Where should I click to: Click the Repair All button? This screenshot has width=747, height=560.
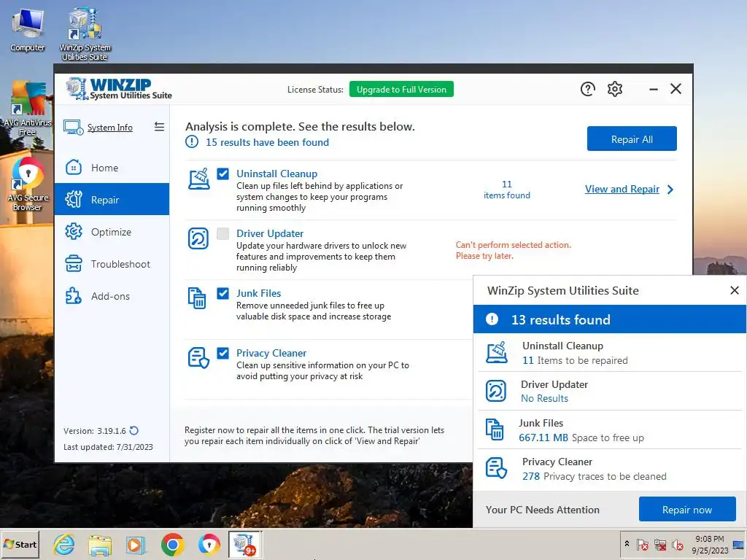(x=632, y=139)
